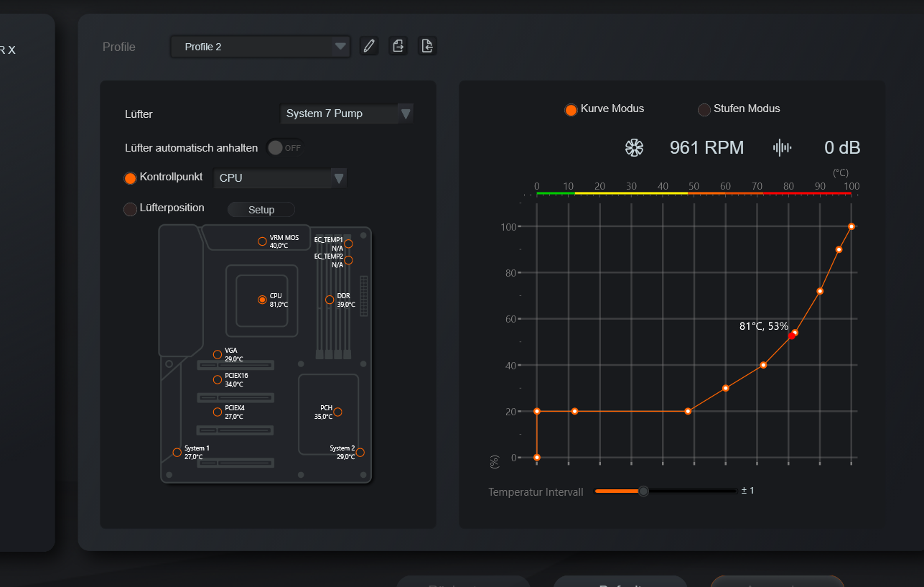Select the PCIEX16 sensor point
Viewport: 924px width, 587px height.
(x=218, y=379)
